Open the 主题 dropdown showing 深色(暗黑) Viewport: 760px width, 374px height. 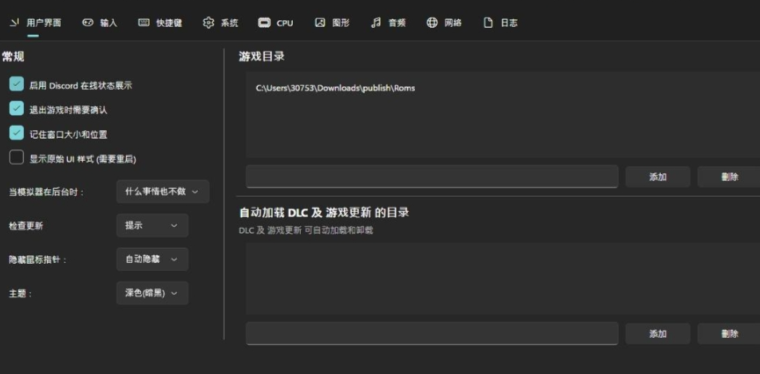pyautogui.click(x=152, y=293)
